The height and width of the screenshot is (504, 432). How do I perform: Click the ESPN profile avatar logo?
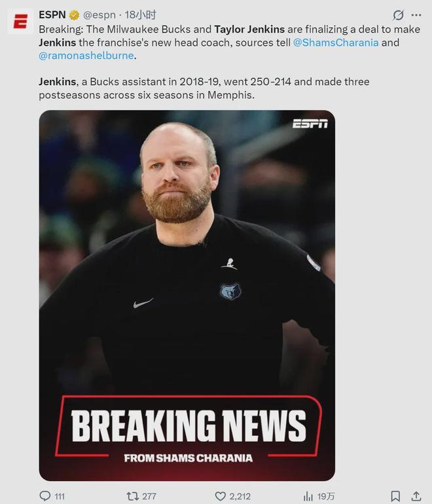click(x=20, y=22)
